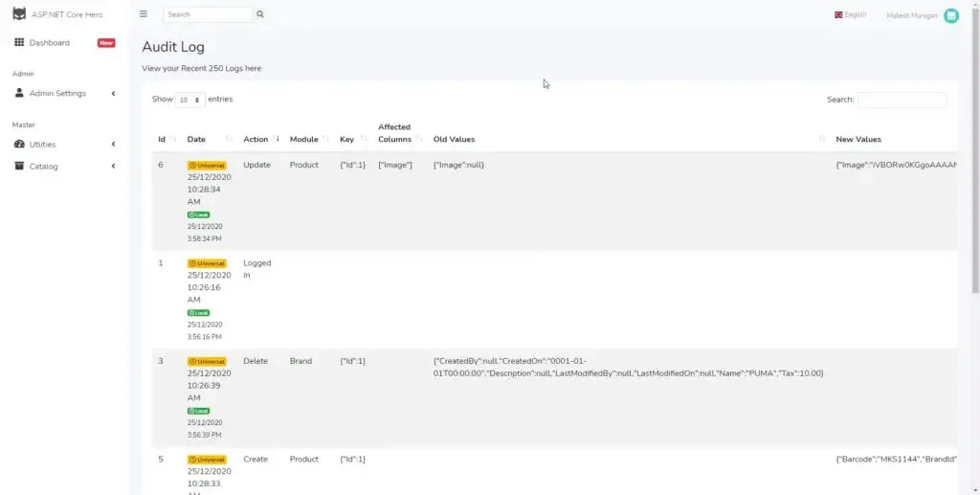Image resolution: width=980 pixels, height=495 pixels.
Task: Click the Utilities icon in sidebar
Action: click(x=19, y=144)
